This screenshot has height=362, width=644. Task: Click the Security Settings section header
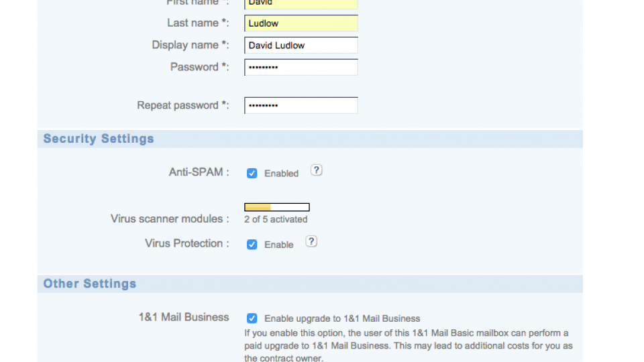click(310, 139)
